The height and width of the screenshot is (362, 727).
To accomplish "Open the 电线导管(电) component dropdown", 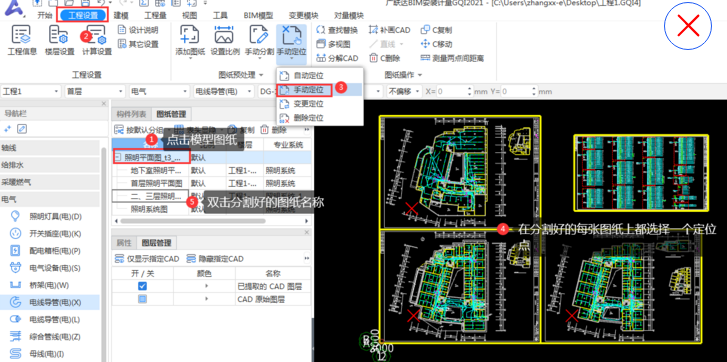I will point(223,91).
